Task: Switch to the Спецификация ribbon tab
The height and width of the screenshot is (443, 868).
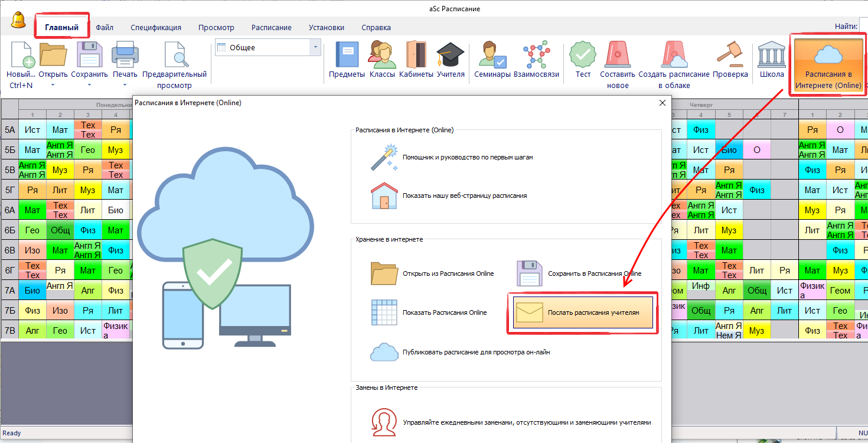Action: (x=156, y=27)
